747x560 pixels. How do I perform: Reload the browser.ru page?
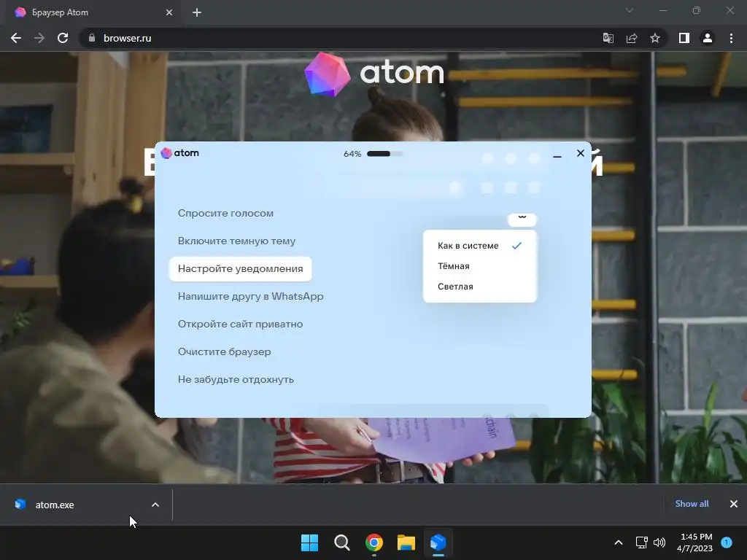pyautogui.click(x=63, y=38)
